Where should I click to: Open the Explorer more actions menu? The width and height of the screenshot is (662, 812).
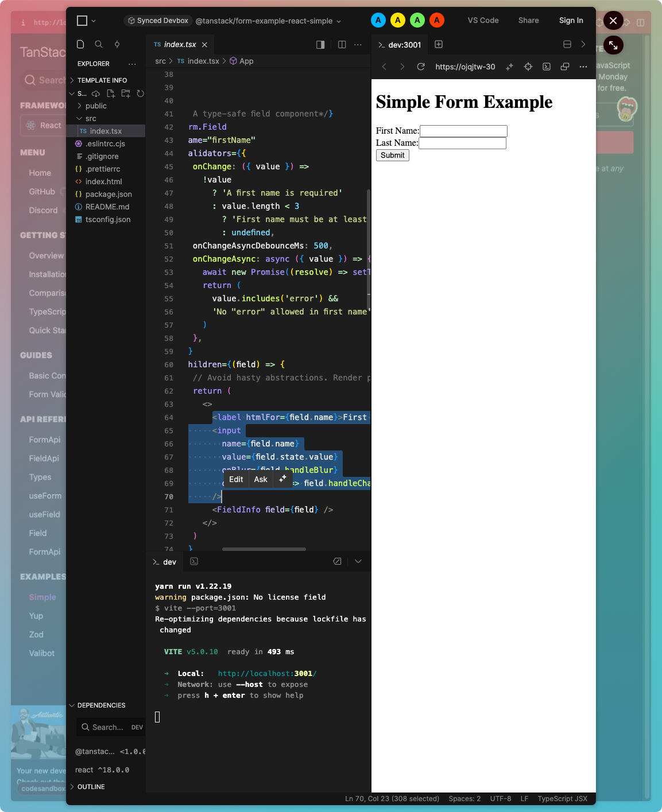click(x=133, y=64)
